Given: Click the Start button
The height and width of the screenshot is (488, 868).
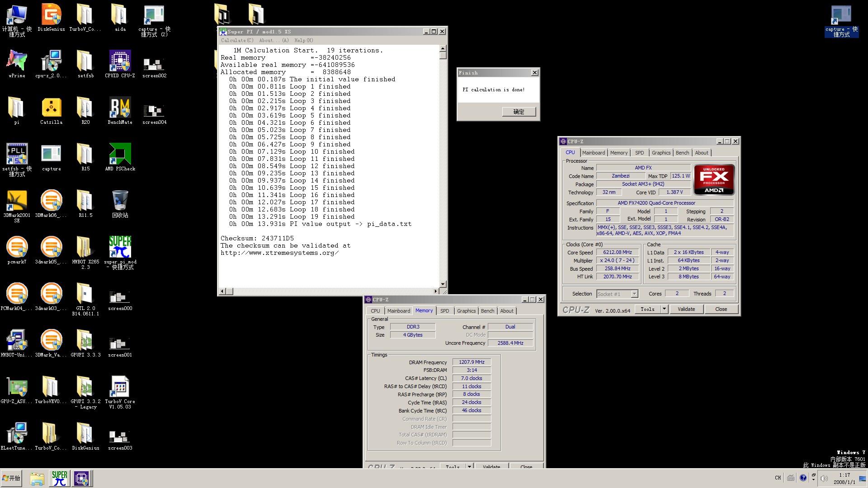Looking at the screenshot, I should click(x=12, y=478).
